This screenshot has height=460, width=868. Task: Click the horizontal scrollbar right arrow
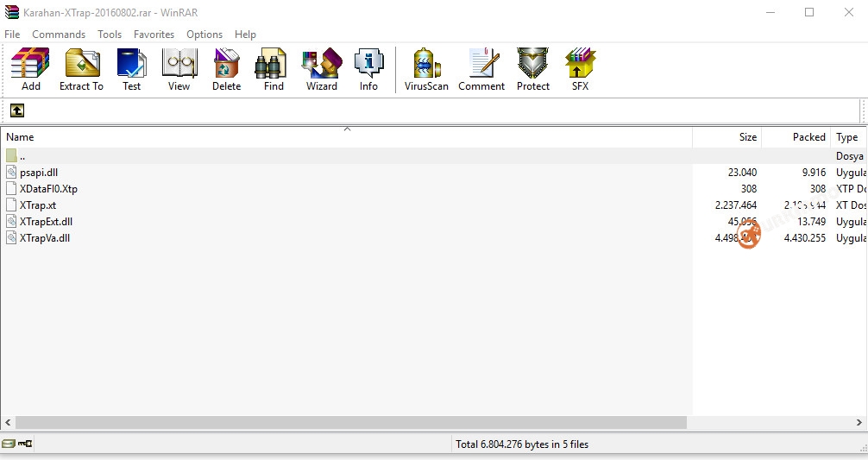(x=859, y=422)
